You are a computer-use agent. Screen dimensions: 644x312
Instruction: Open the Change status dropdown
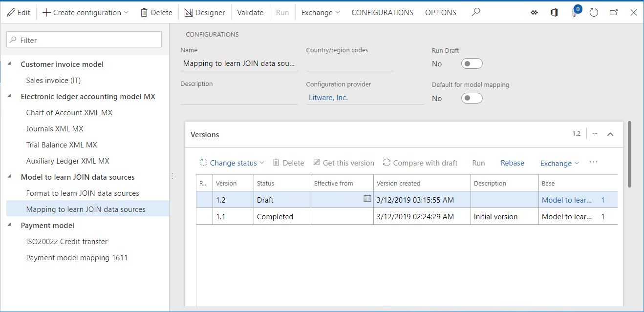pyautogui.click(x=232, y=163)
